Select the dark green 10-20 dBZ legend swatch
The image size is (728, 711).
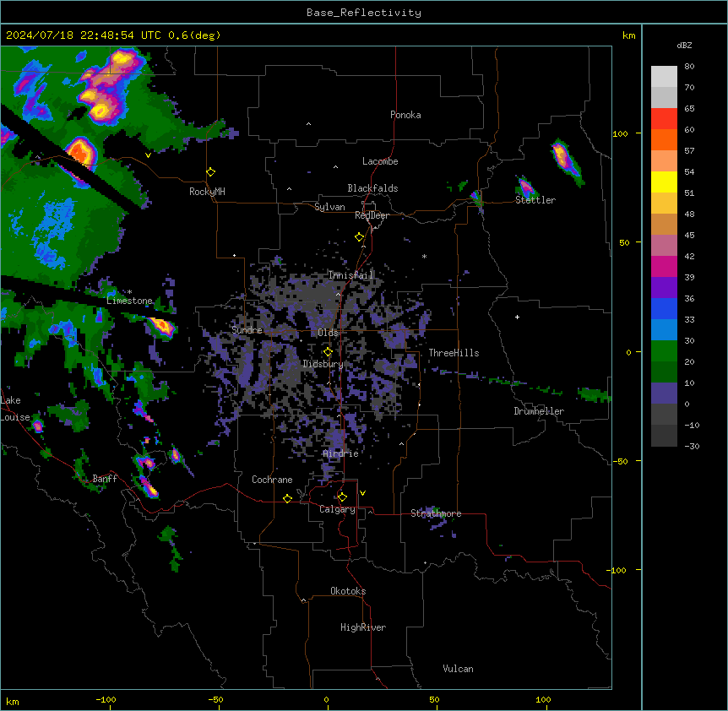tap(664, 372)
